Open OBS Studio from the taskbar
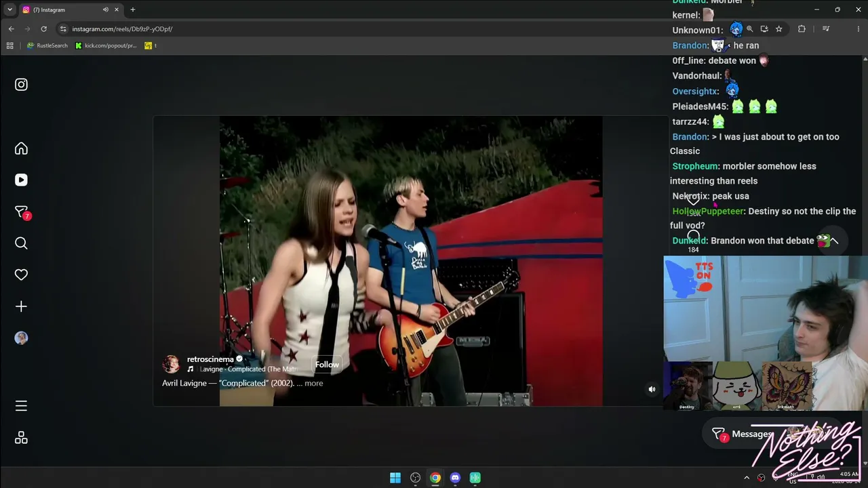This screenshot has height=488, width=868. pyautogui.click(x=416, y=478)
